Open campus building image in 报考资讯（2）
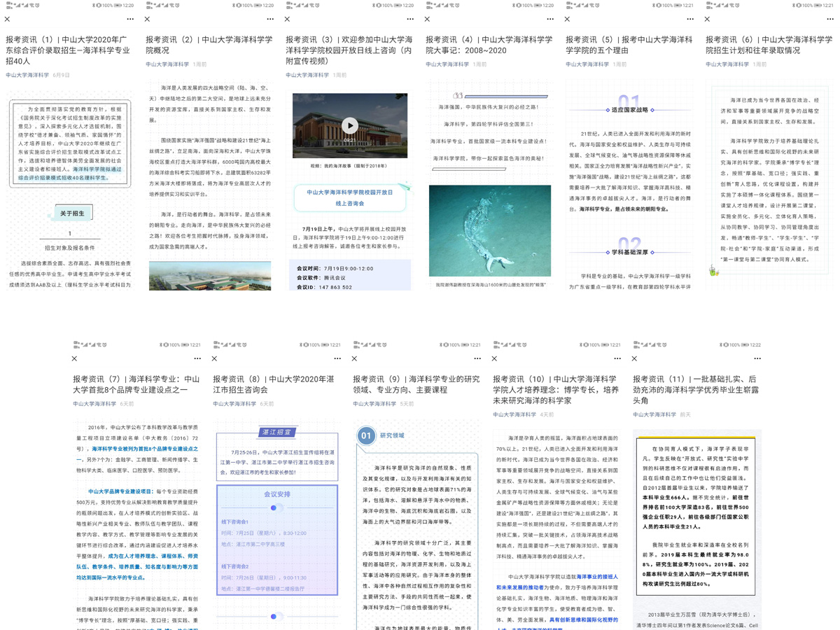840x630 pixels. click(x=209, y=276)
